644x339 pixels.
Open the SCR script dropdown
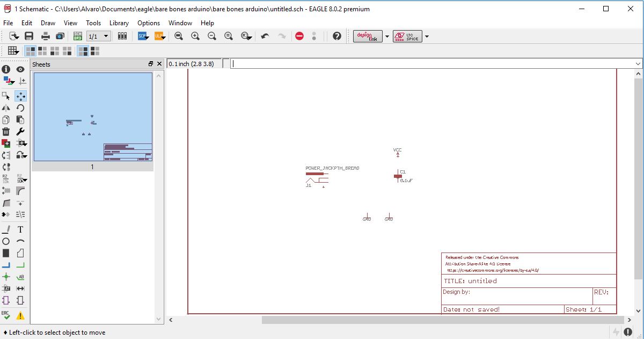pos(144,36)
